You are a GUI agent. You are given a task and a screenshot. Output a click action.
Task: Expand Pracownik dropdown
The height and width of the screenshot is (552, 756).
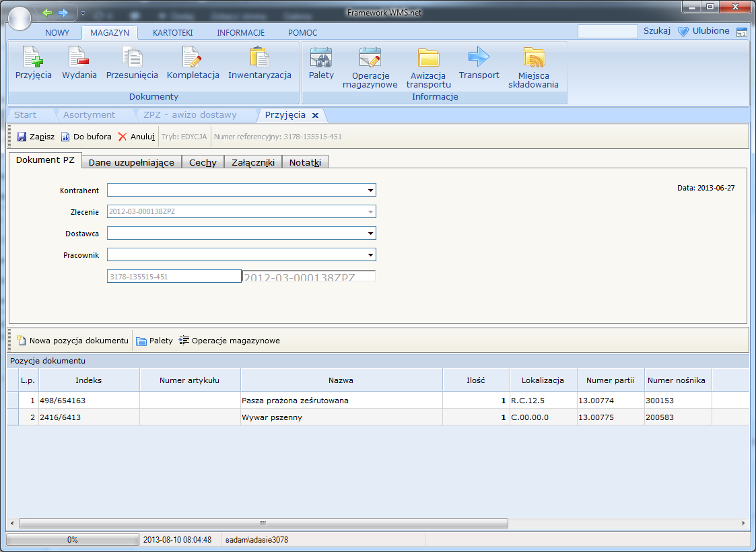click(x=370, y=254)
